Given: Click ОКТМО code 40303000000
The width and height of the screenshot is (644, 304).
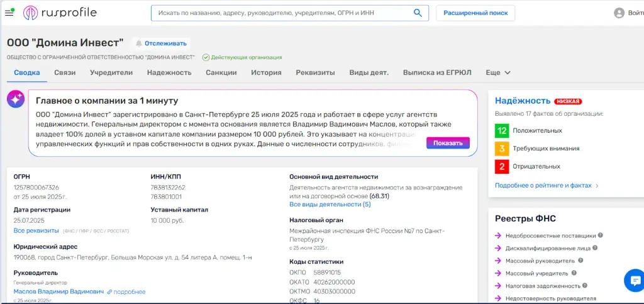Looking at the screenshot, I should [335, 291].
